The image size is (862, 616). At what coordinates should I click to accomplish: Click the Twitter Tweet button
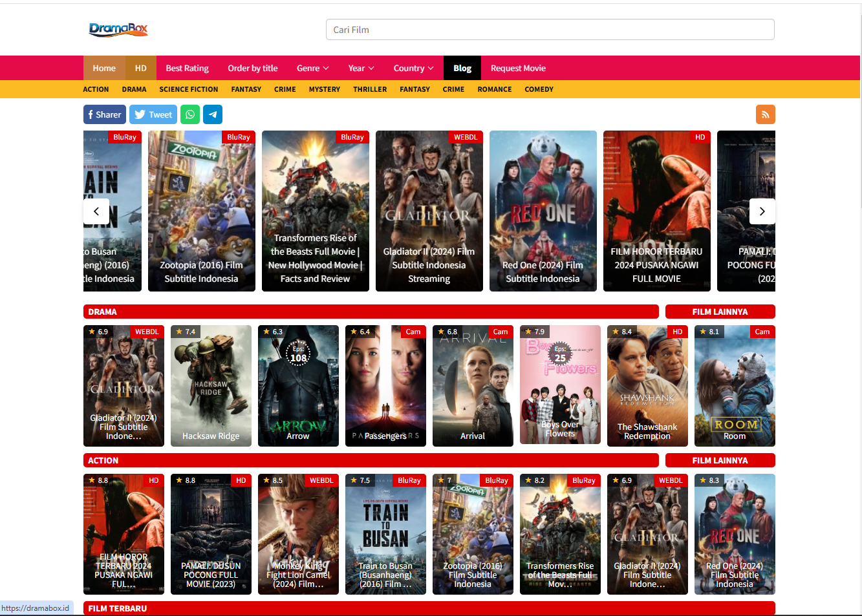pyautogui.click(x=153, y=114)
